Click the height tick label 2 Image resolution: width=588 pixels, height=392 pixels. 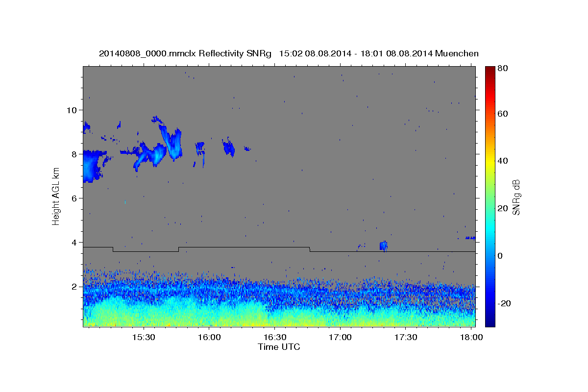[74, 286]
